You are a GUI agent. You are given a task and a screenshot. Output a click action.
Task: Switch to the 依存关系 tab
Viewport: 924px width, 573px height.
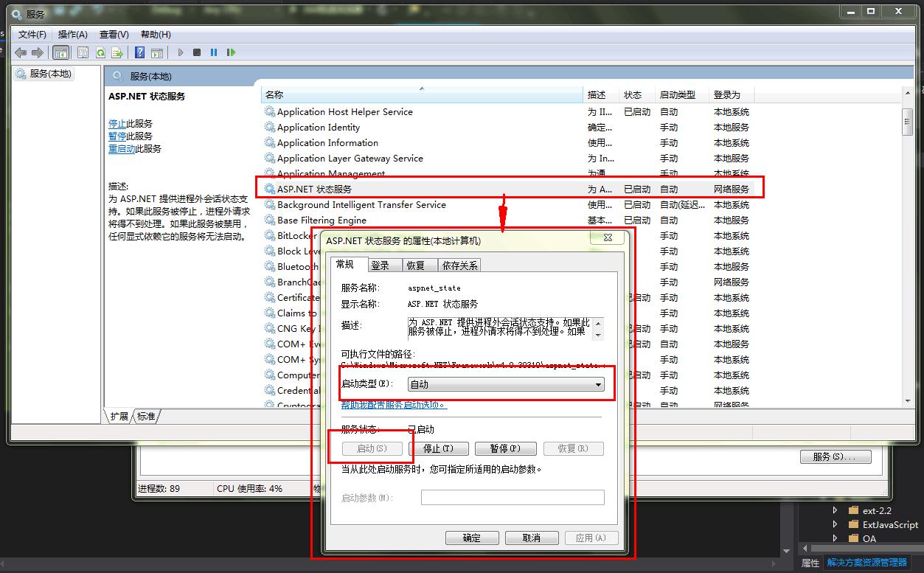[459, 265]
